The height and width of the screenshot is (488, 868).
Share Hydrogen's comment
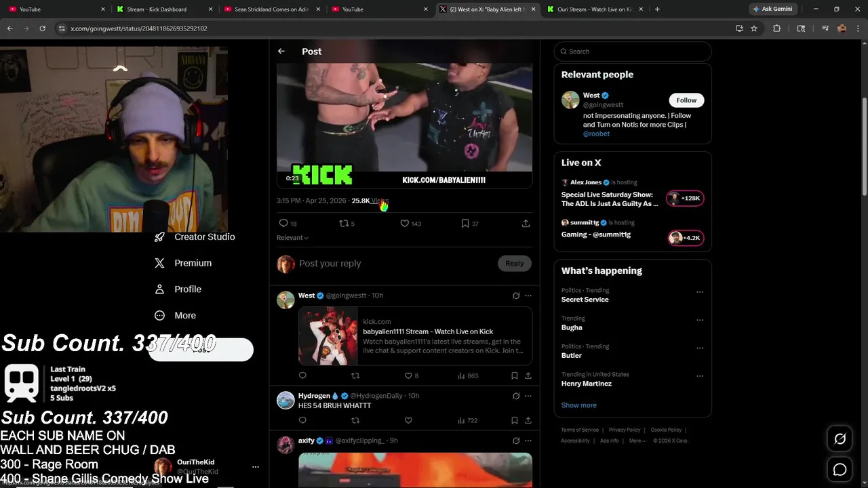click(528, 420)
